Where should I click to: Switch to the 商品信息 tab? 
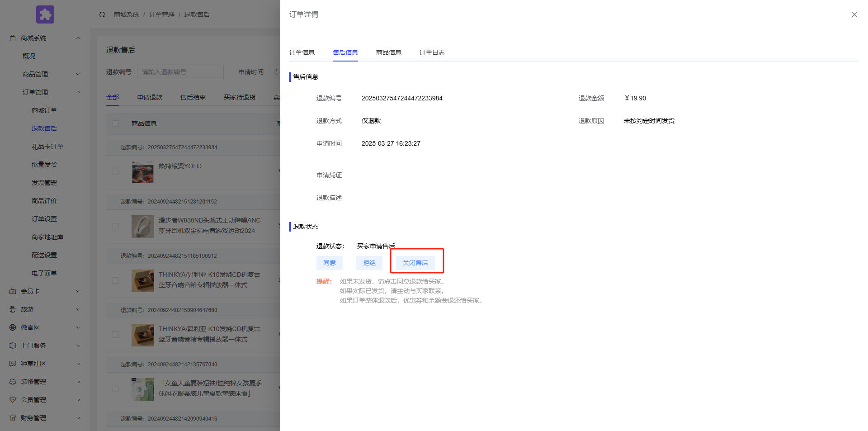[388, 52]
